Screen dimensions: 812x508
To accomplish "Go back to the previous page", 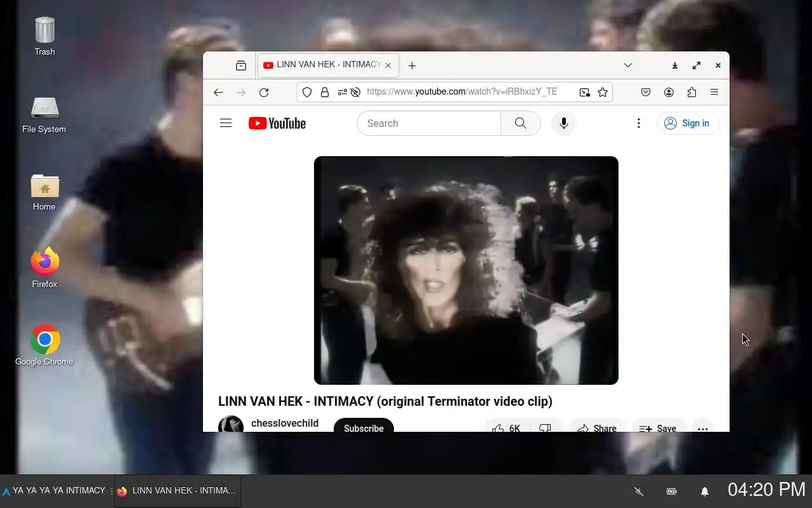I will (x=218, y=92).
